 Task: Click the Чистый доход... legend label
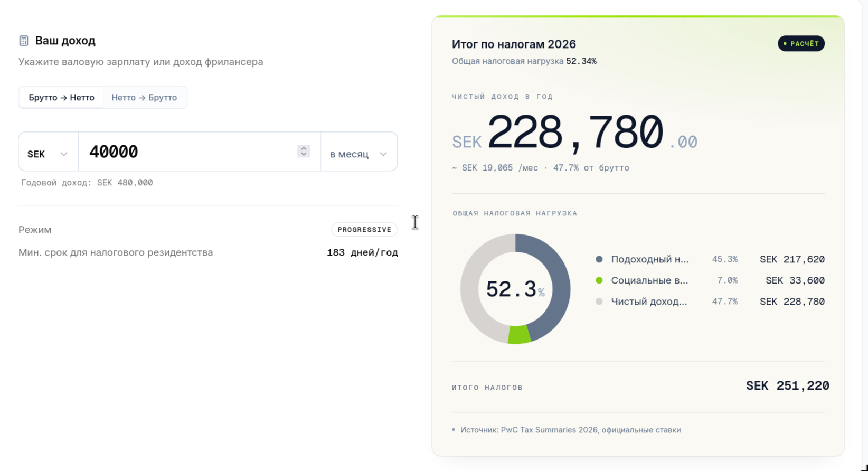point(649,302)
